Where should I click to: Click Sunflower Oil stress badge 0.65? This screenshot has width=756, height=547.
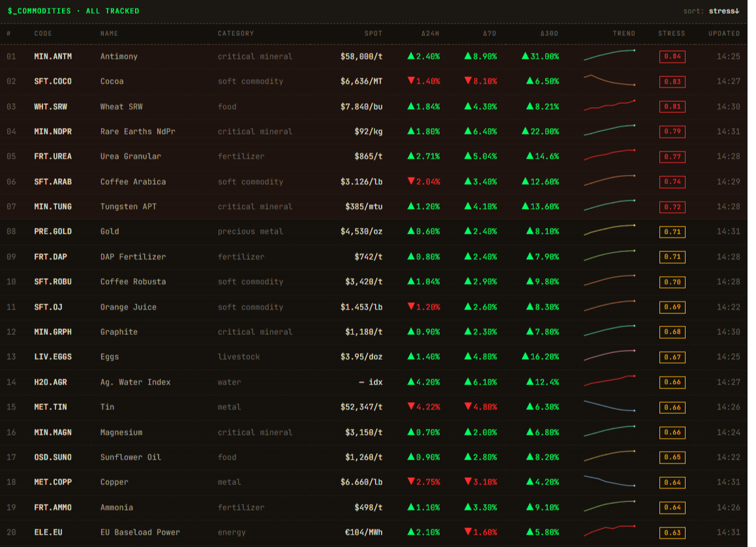(x=672, y=458)
